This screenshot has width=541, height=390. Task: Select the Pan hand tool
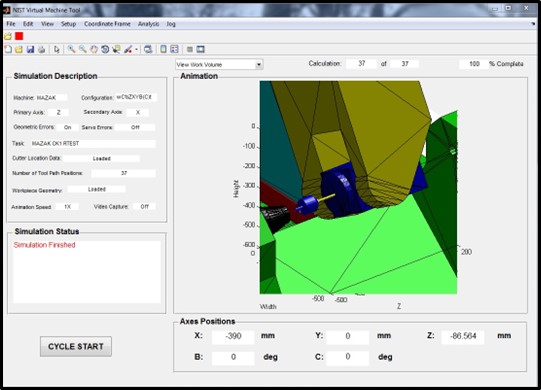pos(94,49)
